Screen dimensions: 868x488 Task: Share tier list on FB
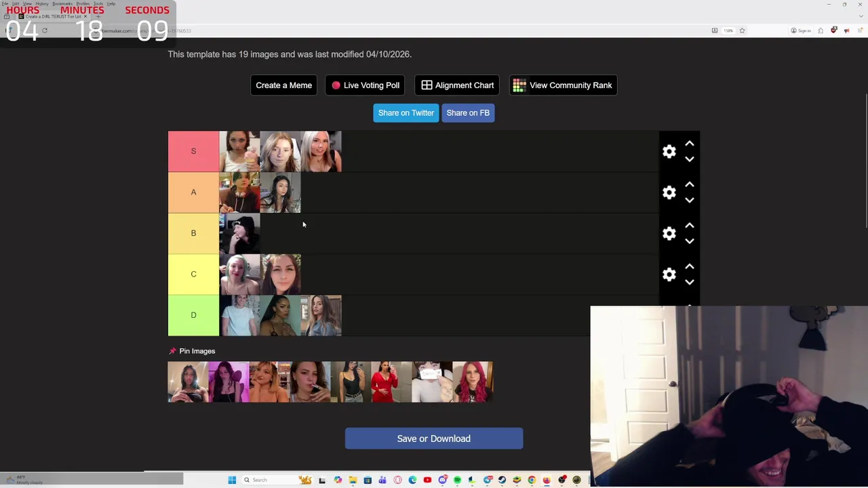click(468, 113)
